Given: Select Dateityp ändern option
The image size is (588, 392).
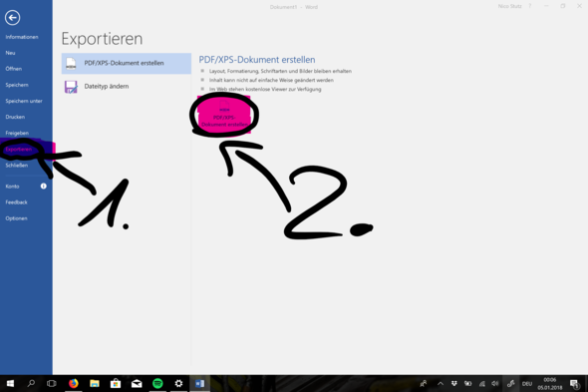Looking at the screenshot, I should [x=127, y=87].
